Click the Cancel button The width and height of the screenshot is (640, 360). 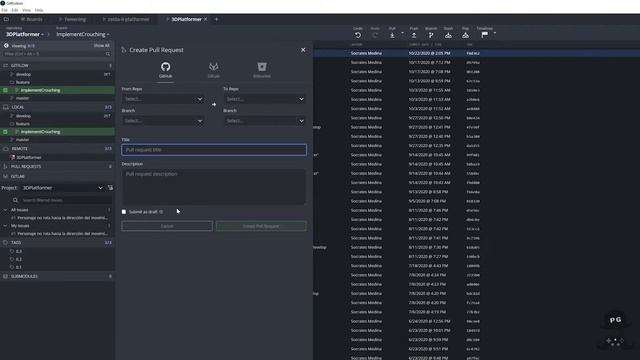[x=167, y=226]
